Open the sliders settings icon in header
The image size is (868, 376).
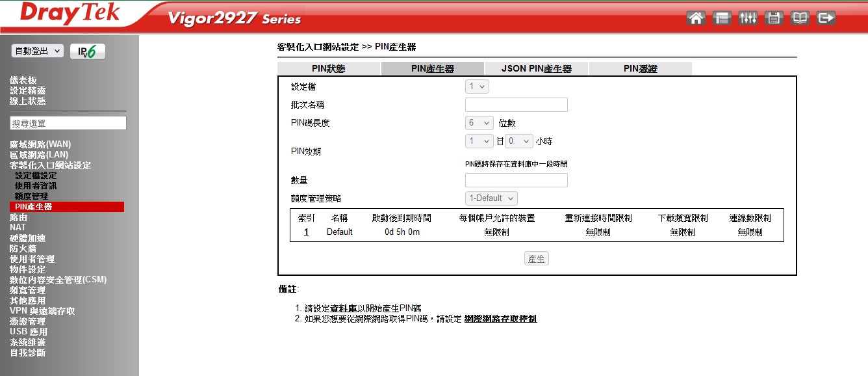(x=748, y=18)
